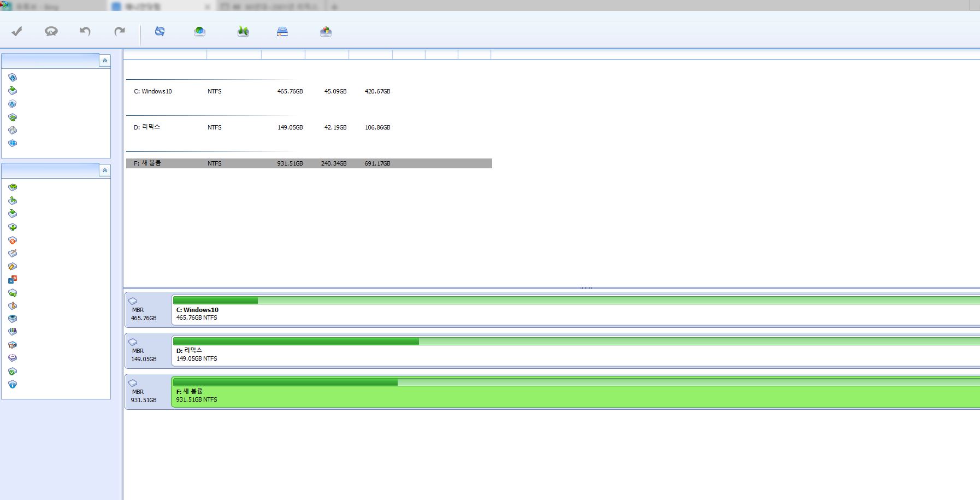Click the colorful shield-on-disk toolbar icon
This screenshot has height=500, width=980.
(326, 31)
